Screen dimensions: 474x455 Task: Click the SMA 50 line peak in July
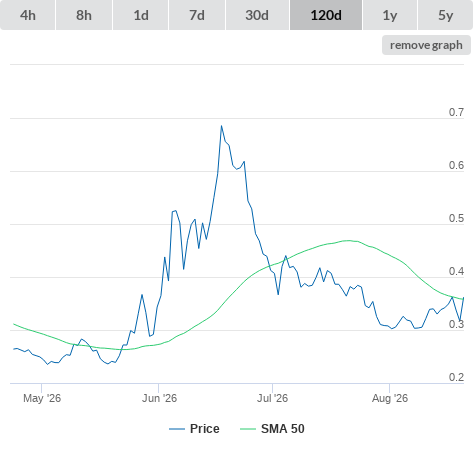pyautogui.click(x=349, y=240)
